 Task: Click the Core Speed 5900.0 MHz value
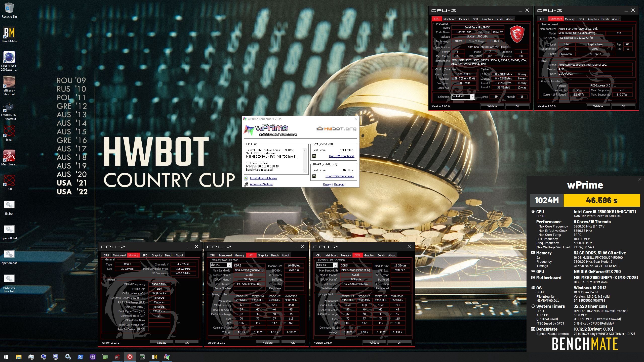pos(463,74)
